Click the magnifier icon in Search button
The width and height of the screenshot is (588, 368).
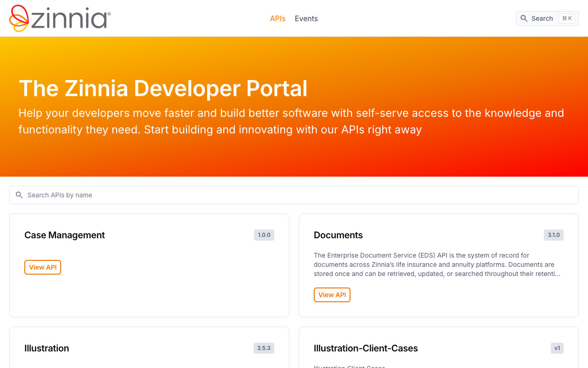(524, 18)
